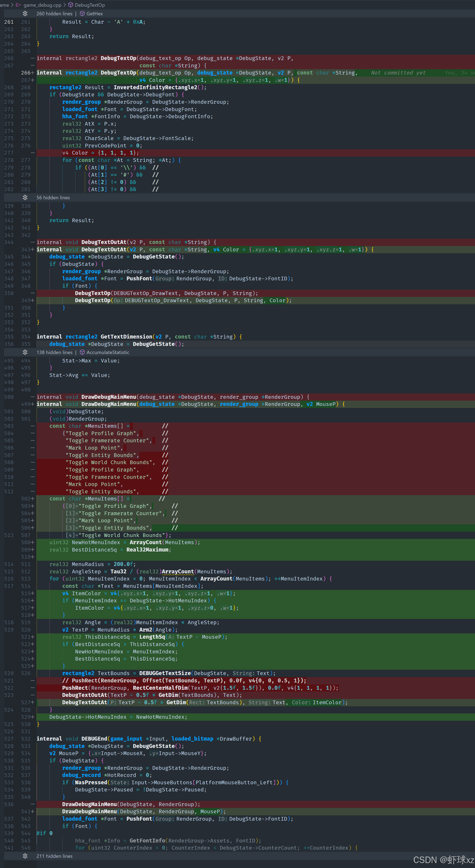Open game_debug.cpp in the breadcrumb path
Image resolution: width=475 pixels, height=868 pixels.
(42, 5)
